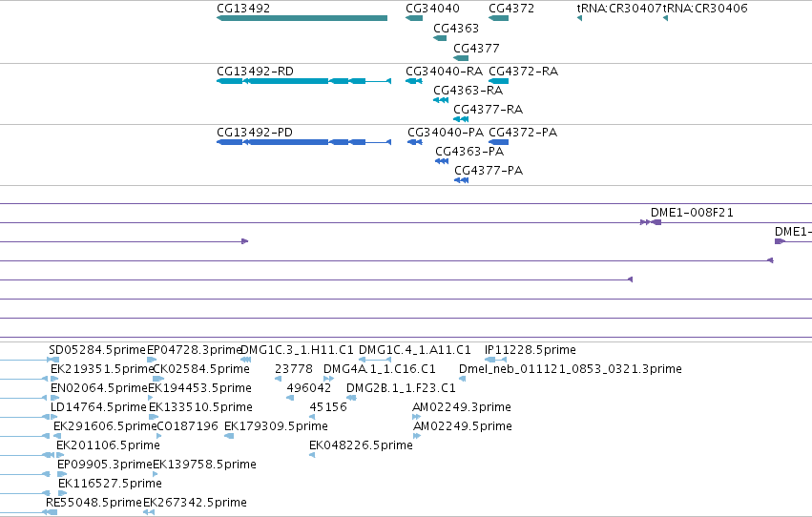
Task: Click the CG4363 gene label
Action: [456, 29]
